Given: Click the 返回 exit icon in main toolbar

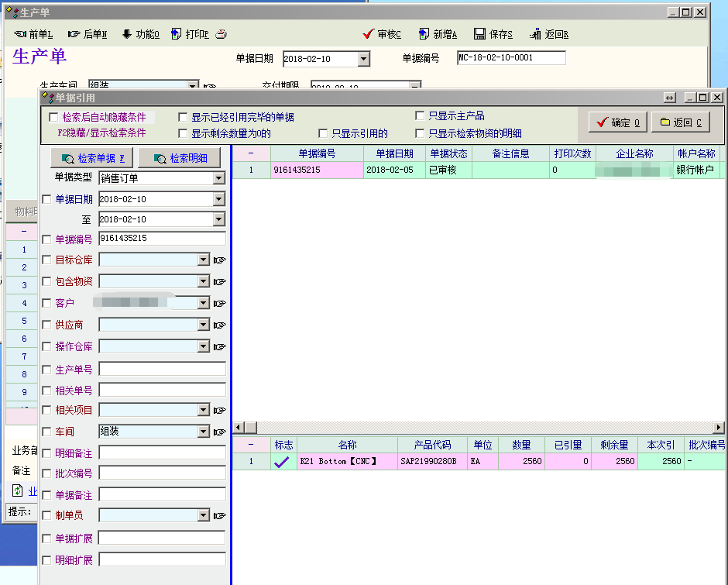Looking at the screenshot, I should (535, 34).
